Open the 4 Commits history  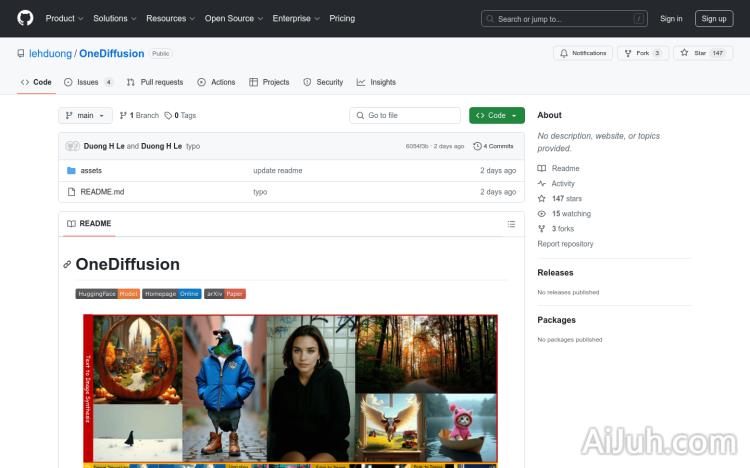[x=494, y=146]
